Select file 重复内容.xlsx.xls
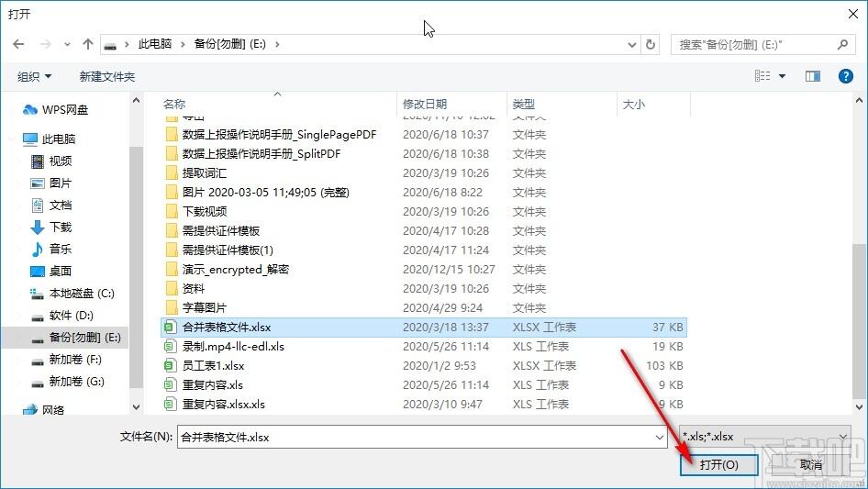 click(x=224, y=405)
